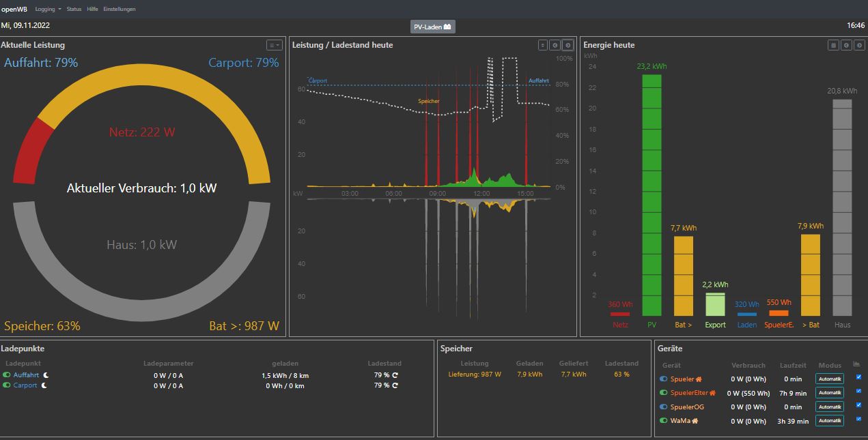Refresh the Carport Ladestand value
868x440 pixels.
pyautogui.click(x=395, y=385)
